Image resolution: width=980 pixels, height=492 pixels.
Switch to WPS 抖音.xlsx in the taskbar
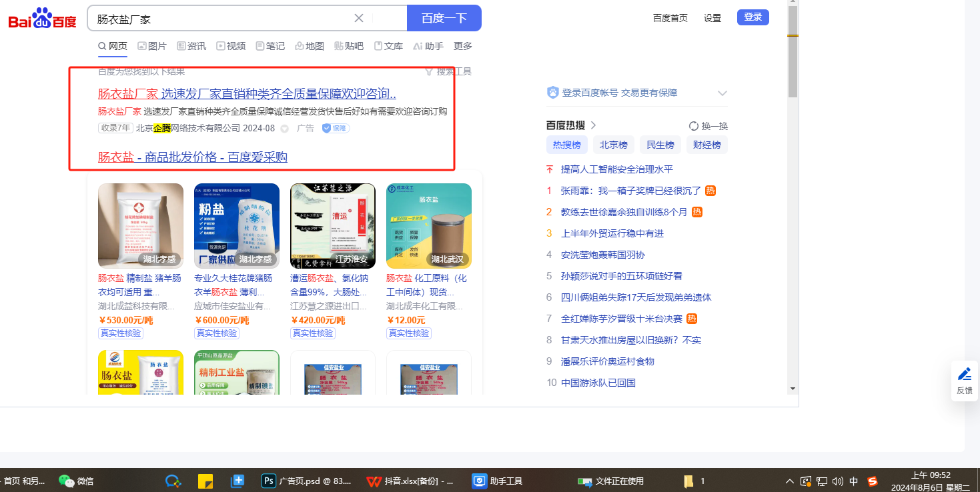(x=410, y=481)
